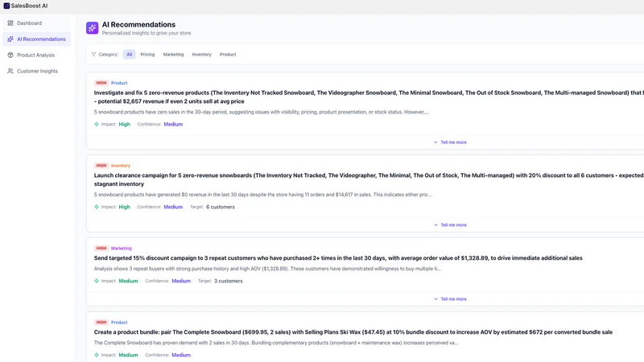Click the Marketing tag on discount campaign card
Screen dimensions: 644x362
pyautogui.click(x=122, y=249)
